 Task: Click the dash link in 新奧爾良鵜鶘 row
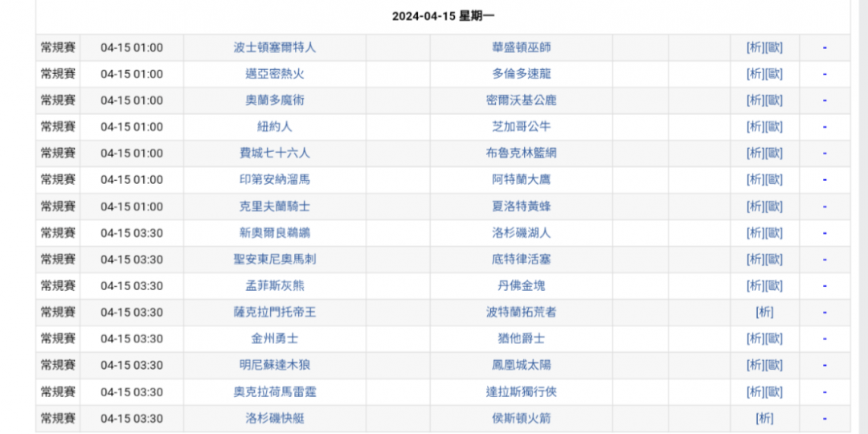[825, 233]
